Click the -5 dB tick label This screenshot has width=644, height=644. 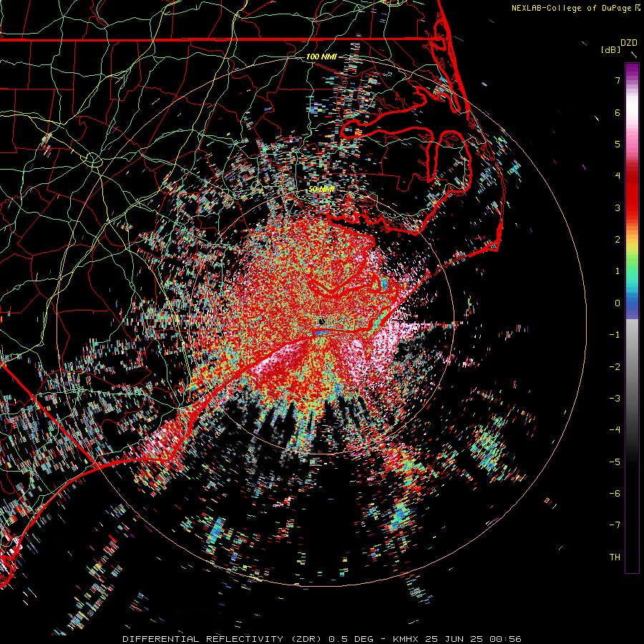point(615,462)
